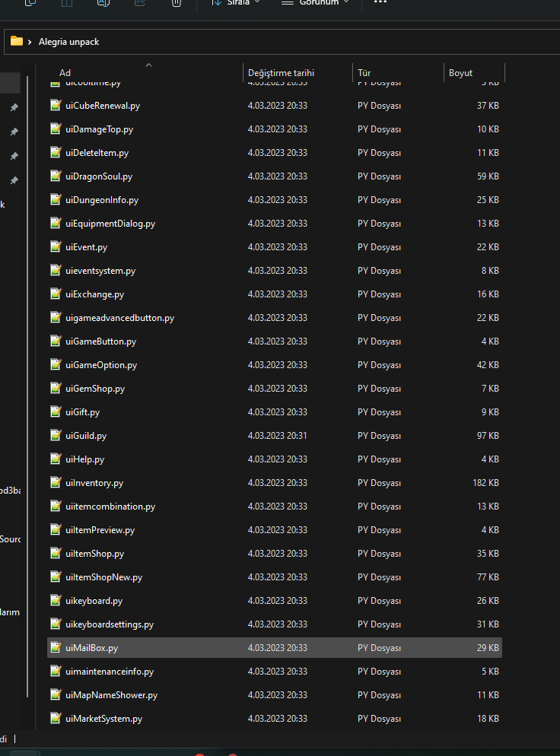Click the uiGuild.py file icon
Viewport: 560px width, 756px height.
pos(56,435)
